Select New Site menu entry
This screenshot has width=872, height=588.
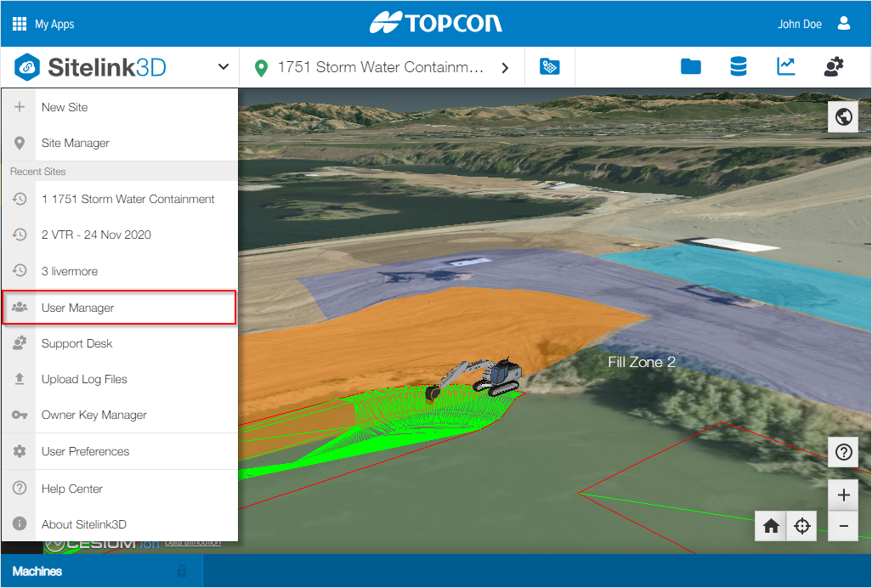pos(120,107)
